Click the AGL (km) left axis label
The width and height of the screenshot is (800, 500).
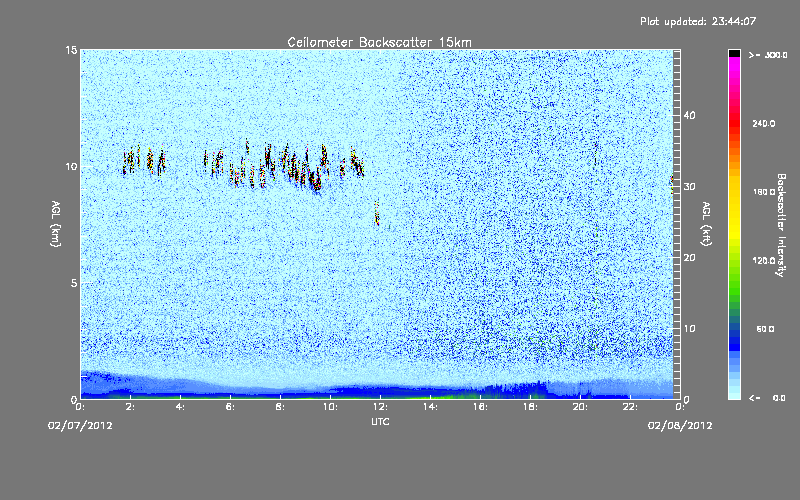[x=56, y=223]
